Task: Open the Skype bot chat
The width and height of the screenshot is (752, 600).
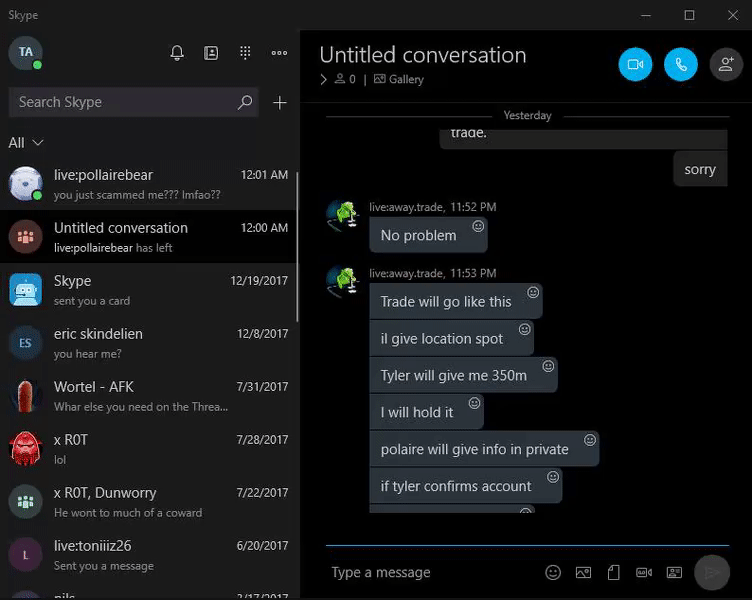Action: point(149,290)
